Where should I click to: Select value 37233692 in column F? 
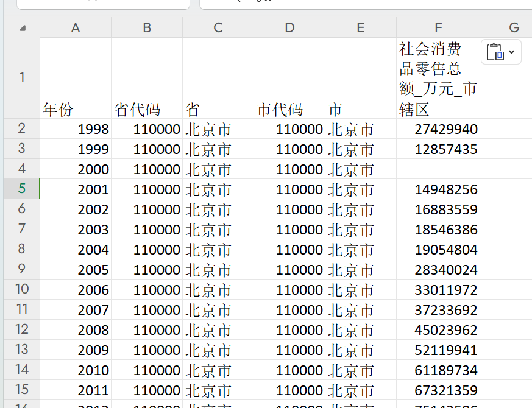438,309
